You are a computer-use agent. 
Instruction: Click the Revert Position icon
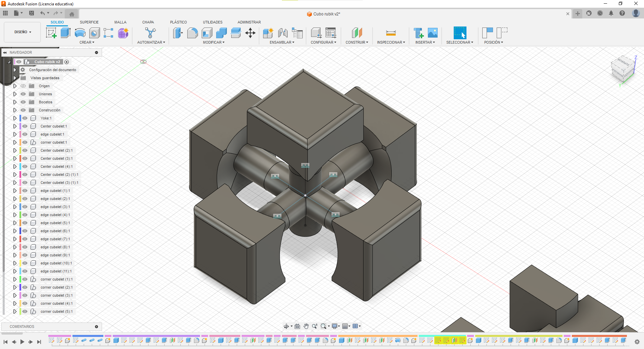[502, 33]
